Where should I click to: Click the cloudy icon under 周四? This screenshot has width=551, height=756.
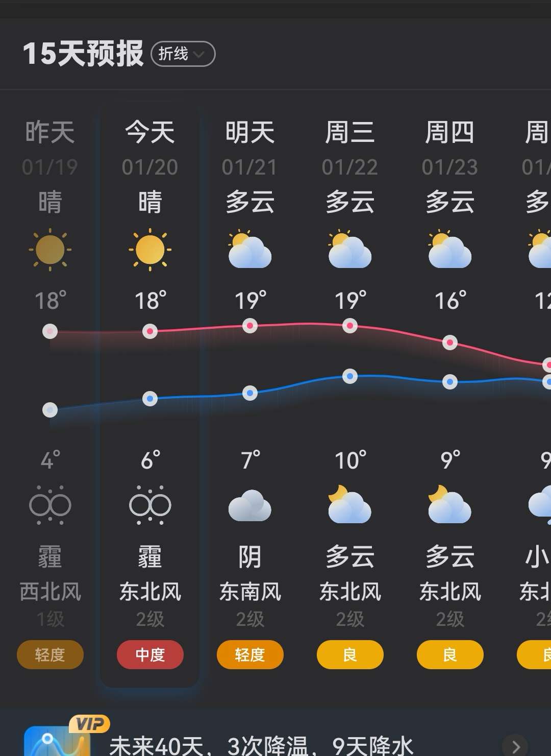pos(449,250)
